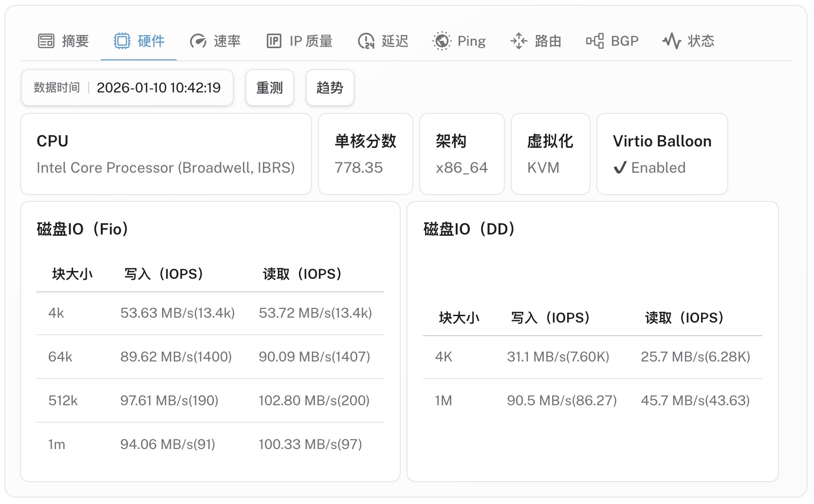Image resolution: width=814 pixels, height=504 pixels.
Task: Select the 磁盘IO（Fio）panel title
Action: coord(82,229)
